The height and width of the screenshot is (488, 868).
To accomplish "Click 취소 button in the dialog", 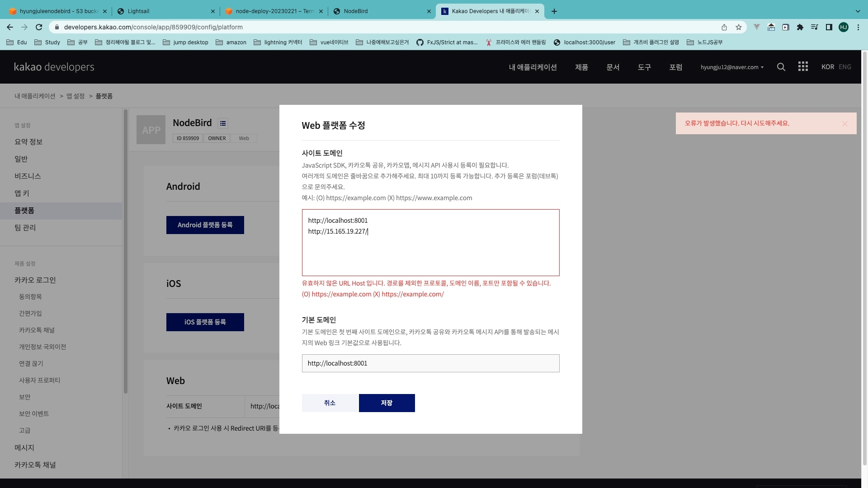I will click(x=330, y=403).
